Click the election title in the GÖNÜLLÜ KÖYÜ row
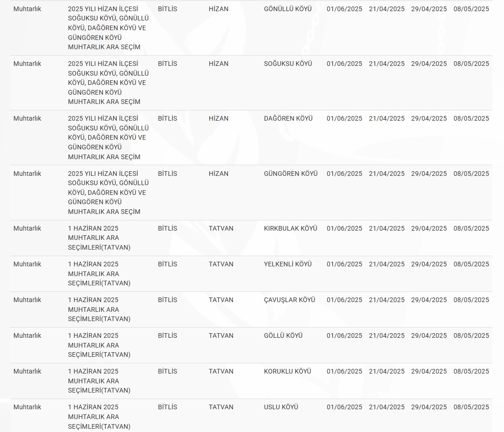The height and width of the screenshot is (432, 504). [108, 28]
